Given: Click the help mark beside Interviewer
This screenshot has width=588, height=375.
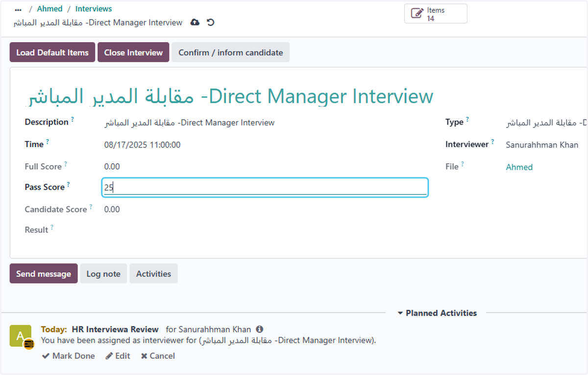Looking at the screenshot, I should click(x=492, y=142).
